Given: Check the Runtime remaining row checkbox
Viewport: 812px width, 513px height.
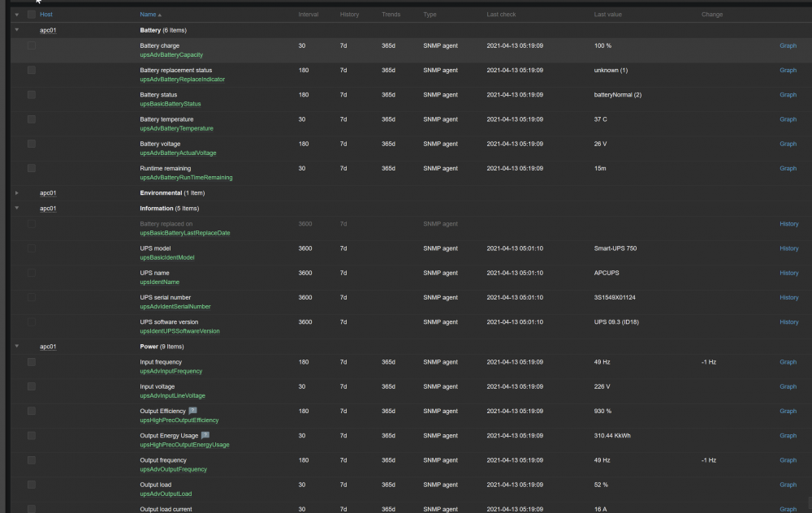Looking at the screenshot, I should pos(32,168).
